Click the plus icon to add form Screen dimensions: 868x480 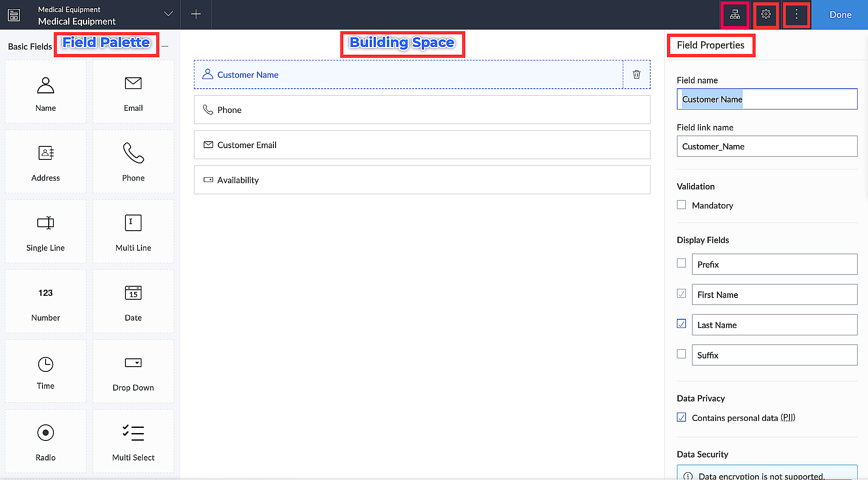[196, 15]
